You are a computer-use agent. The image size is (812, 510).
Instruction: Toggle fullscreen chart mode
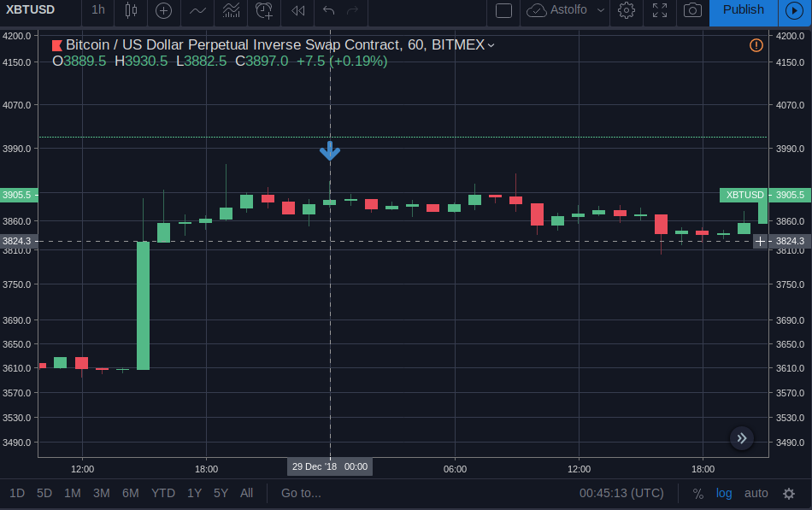point(659,11)
